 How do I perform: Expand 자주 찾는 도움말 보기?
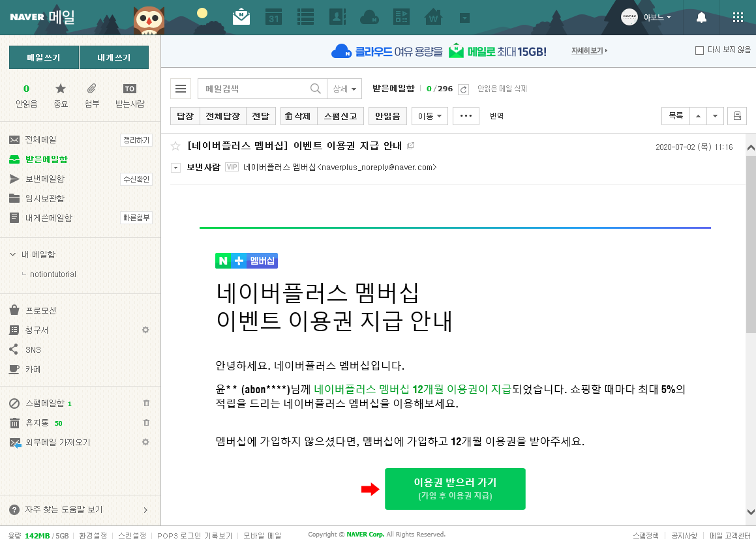tap(80, 509)
